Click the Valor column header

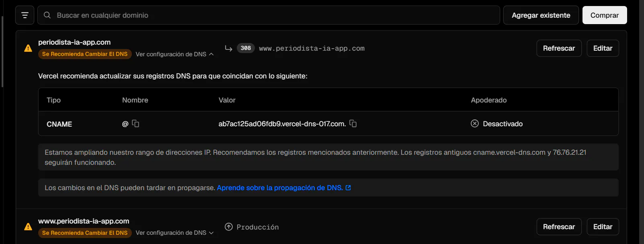pos(227,100)
